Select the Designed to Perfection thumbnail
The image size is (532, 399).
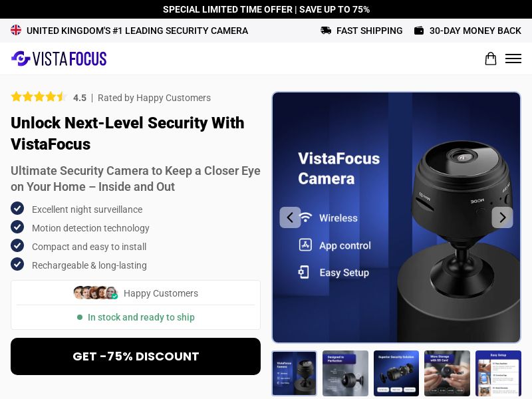pos(345,373)
